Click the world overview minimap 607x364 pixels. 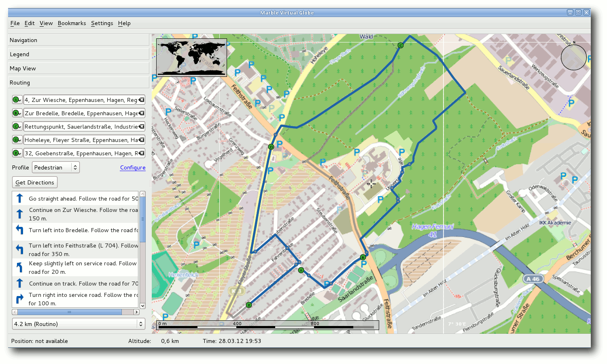191,57
